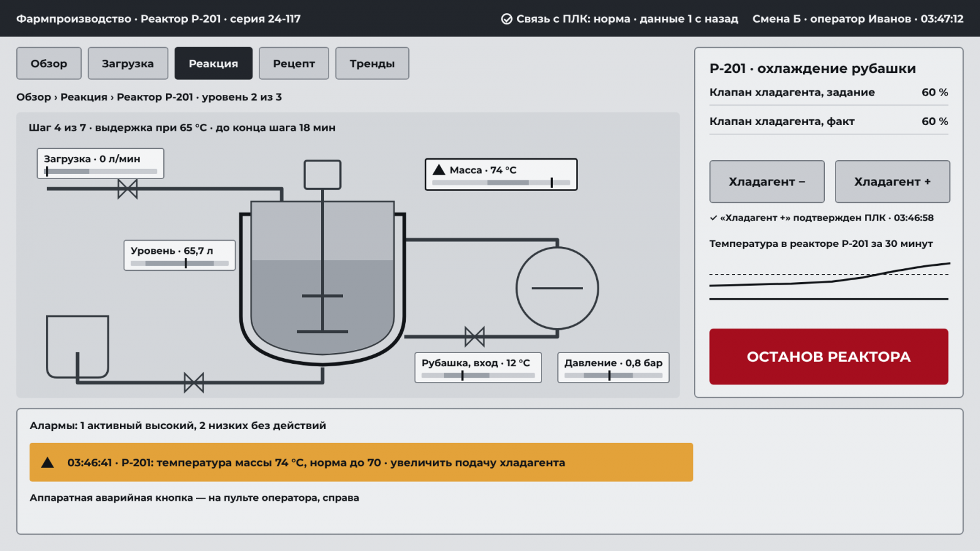Viewport: 980px width, 551px height.
Task: Open the Обзор tab
Action: [x=49, y=63]
